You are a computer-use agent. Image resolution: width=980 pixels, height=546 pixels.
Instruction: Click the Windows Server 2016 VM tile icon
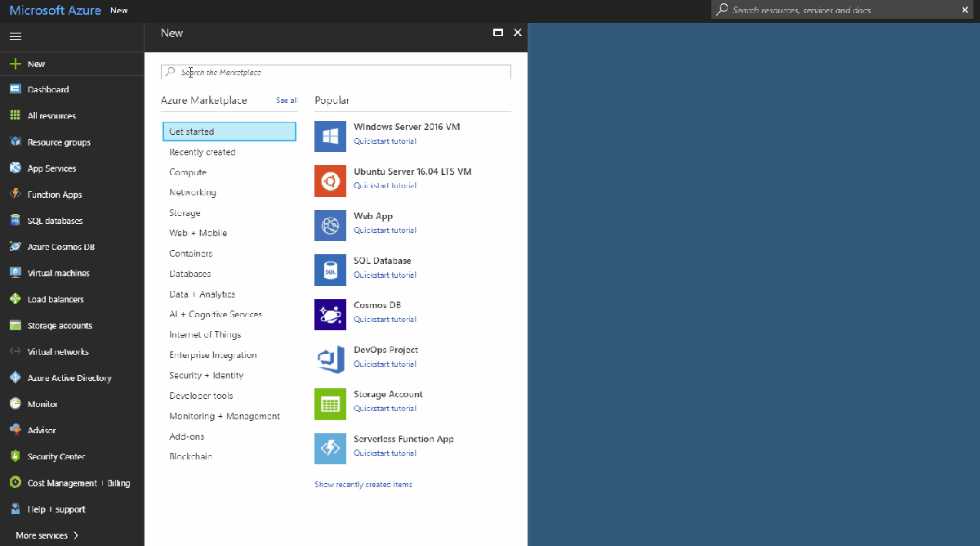tap(330, 136)
